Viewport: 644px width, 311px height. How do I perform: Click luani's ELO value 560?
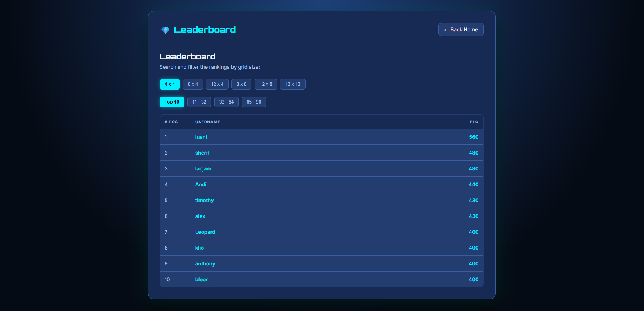click(474, 137)
